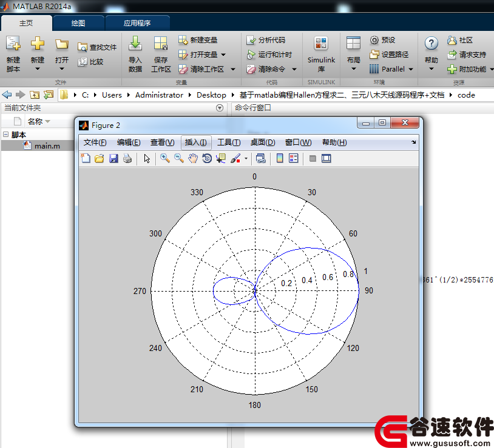Sort by the 名称 column header
494x448 pixels.
pos(35,121)
